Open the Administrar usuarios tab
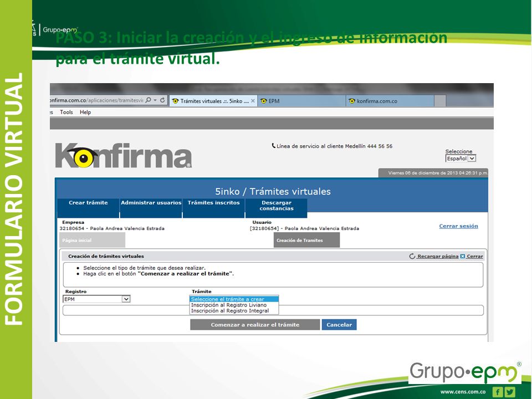Viewport: 532px width, 399px height. tap(151, 208)
